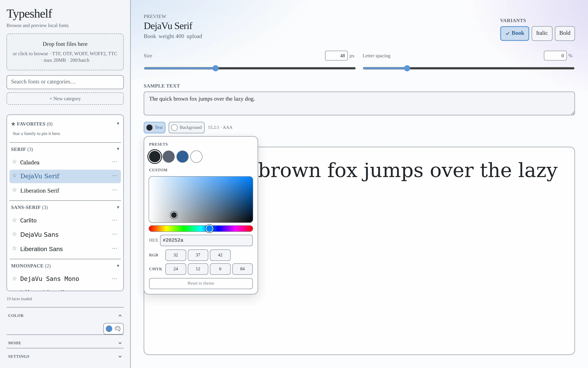
Task: Star the DejaVu Serif family
Action: pos(14,176)
